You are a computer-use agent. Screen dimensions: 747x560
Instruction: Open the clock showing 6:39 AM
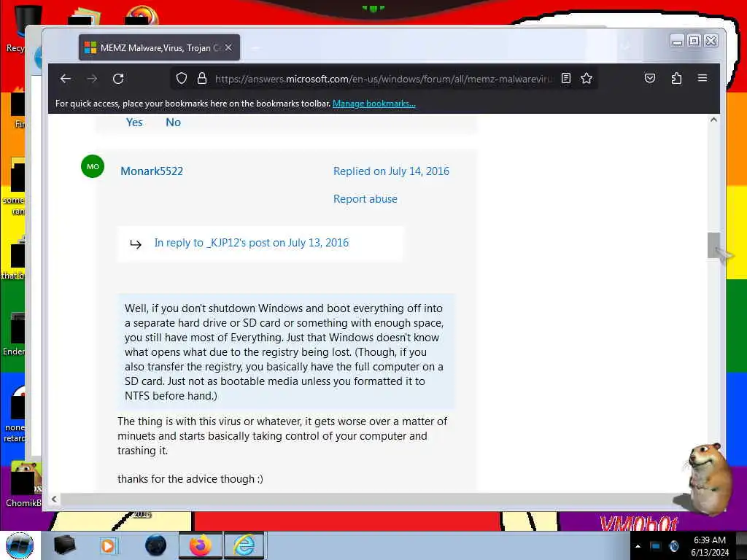tap(710, 546)
